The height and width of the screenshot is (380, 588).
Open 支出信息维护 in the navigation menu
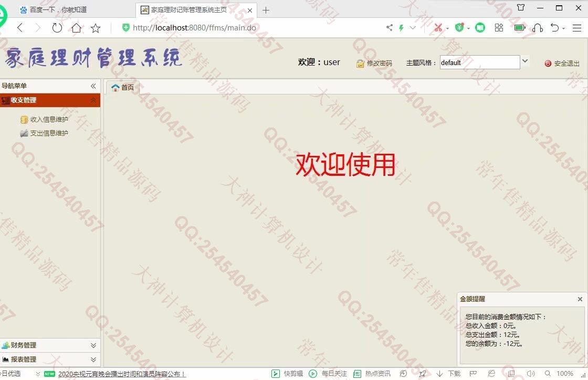point(44,133)
